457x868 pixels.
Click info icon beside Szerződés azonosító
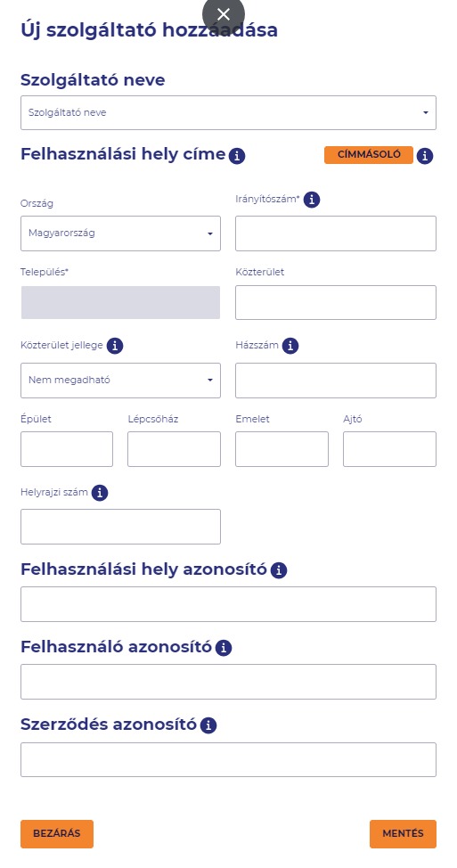point(208,725)
